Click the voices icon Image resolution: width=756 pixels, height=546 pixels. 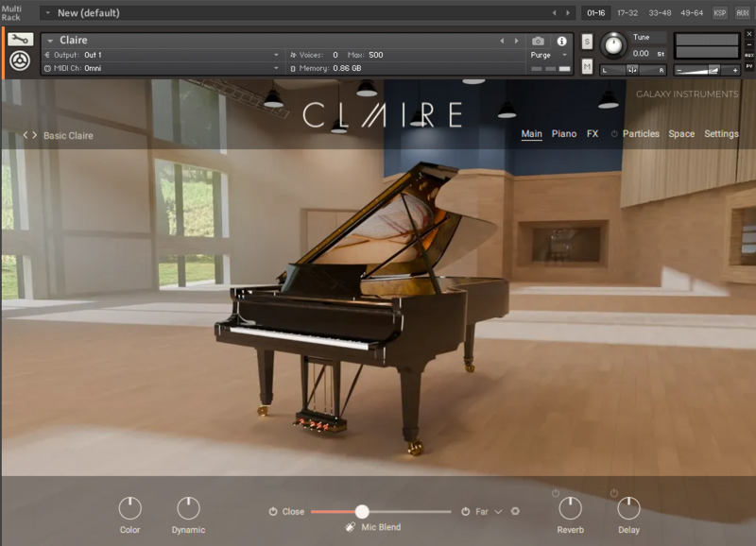pyautogui.click(x=293, y=55)
